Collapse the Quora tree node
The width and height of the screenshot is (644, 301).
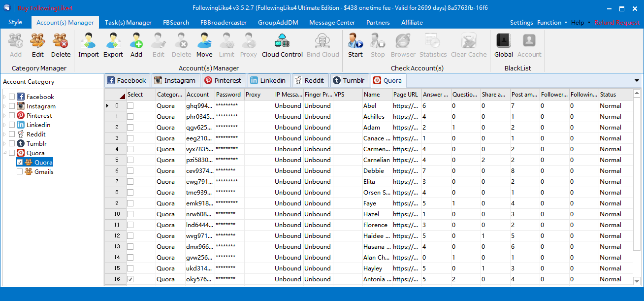point(5,153)
